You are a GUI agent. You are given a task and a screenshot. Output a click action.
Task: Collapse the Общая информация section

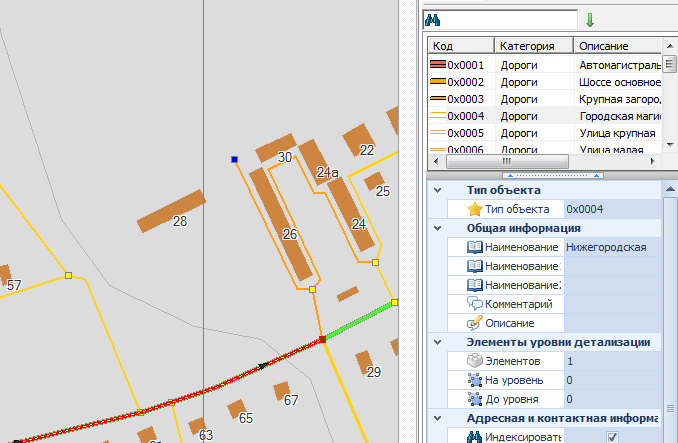click(x=436, y=228)
